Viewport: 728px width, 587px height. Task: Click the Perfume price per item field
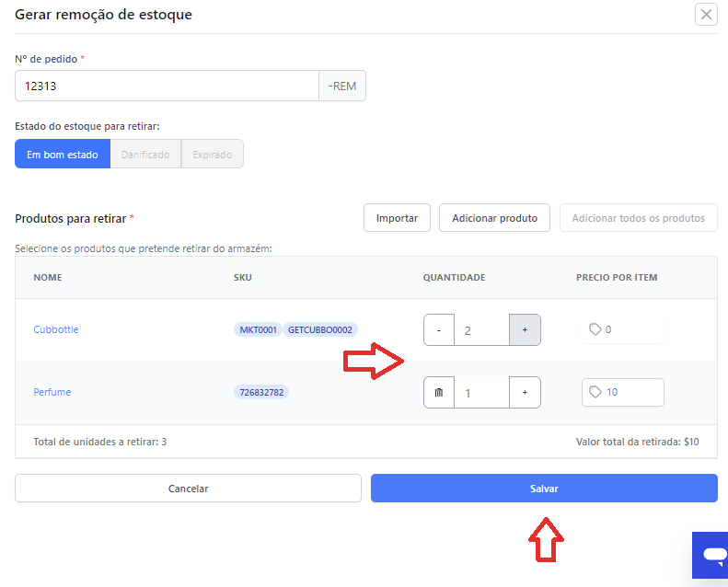[x=622, y=392]
